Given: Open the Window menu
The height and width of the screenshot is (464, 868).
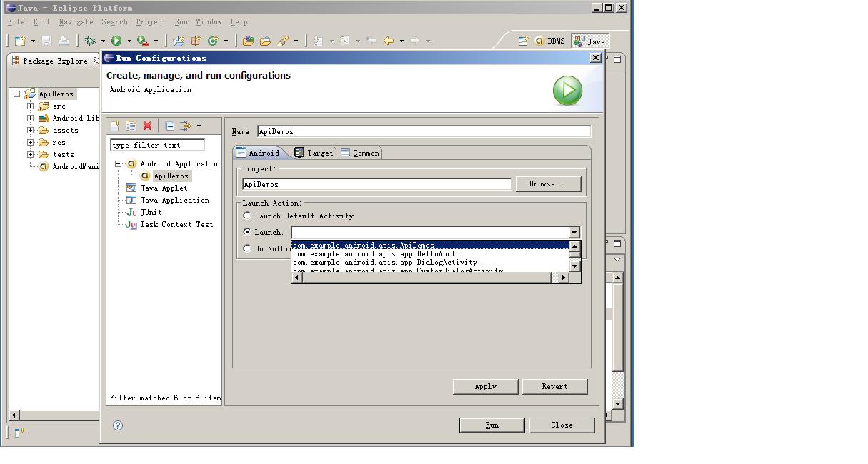Looking at the screenshot, I should [209, 22].
